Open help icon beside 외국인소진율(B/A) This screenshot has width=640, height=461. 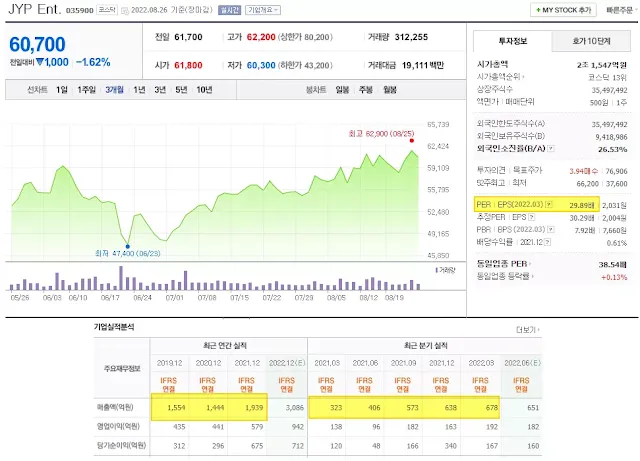tap(551, 149)
